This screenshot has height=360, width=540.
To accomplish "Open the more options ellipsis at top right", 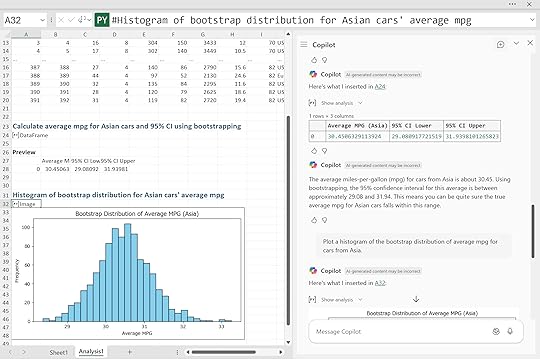I will pyautogui.click(x=512, y=4).
